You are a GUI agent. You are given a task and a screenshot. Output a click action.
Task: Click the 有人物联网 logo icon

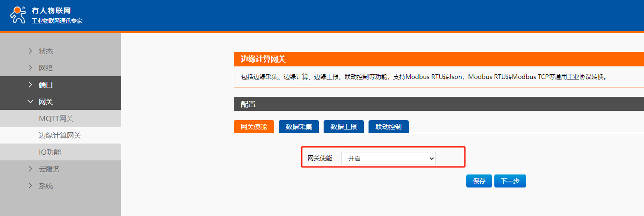tap(18, 15)
